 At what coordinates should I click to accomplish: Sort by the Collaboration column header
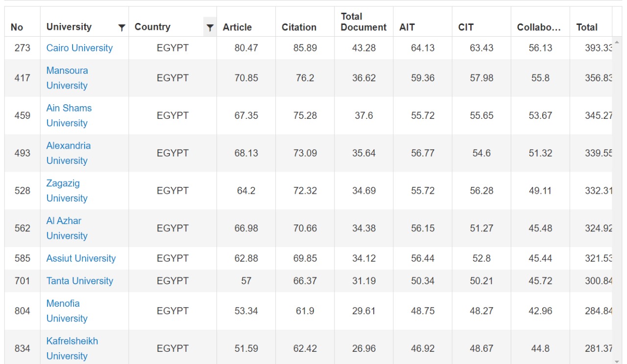[539, 27]
